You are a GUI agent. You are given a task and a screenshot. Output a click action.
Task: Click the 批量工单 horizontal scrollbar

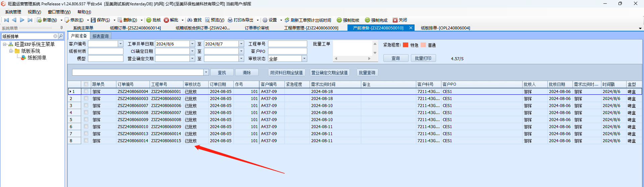click(x=353, y=59)
